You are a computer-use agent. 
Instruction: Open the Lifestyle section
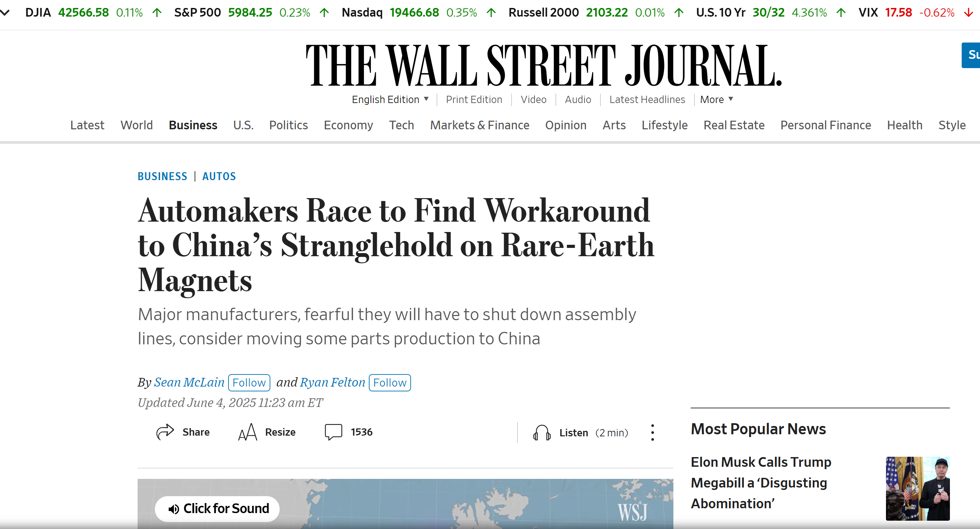tap(665, 125)
